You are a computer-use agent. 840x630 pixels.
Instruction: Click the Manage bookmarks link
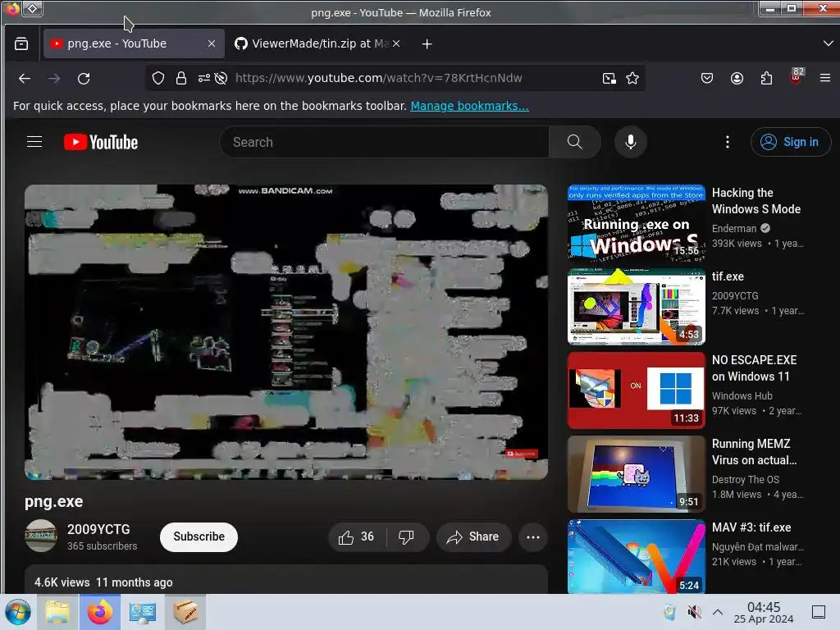[x=469, y=106]
